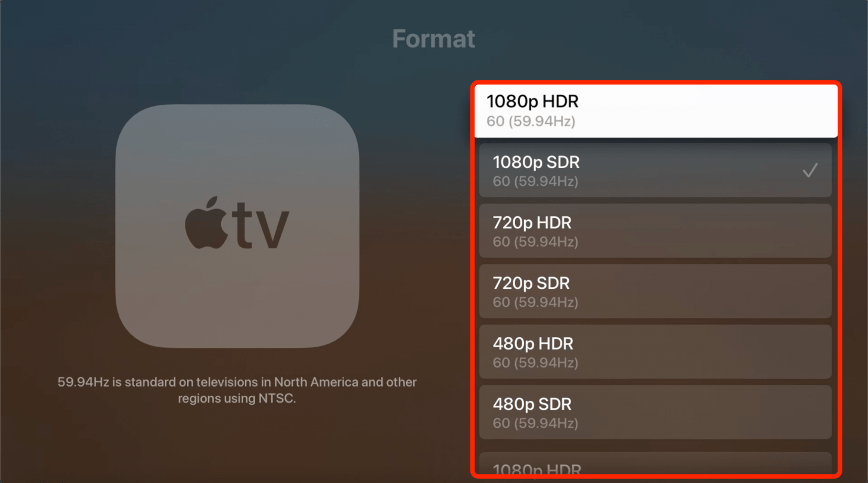Select the partially visible bottom 1080p HDR entry

click(x=655, y=464)
